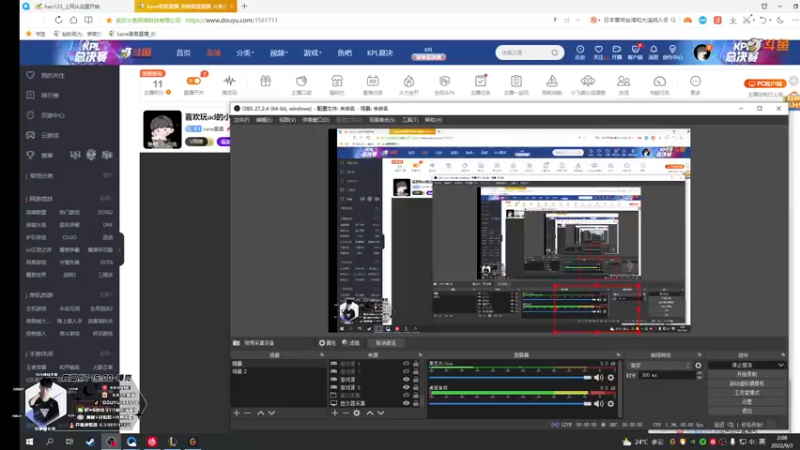Open the transition type dropdown in OBS
Image resolution: width=800 pixels, height=450 pixels.
pyautogui.click(x=660, y=365)
